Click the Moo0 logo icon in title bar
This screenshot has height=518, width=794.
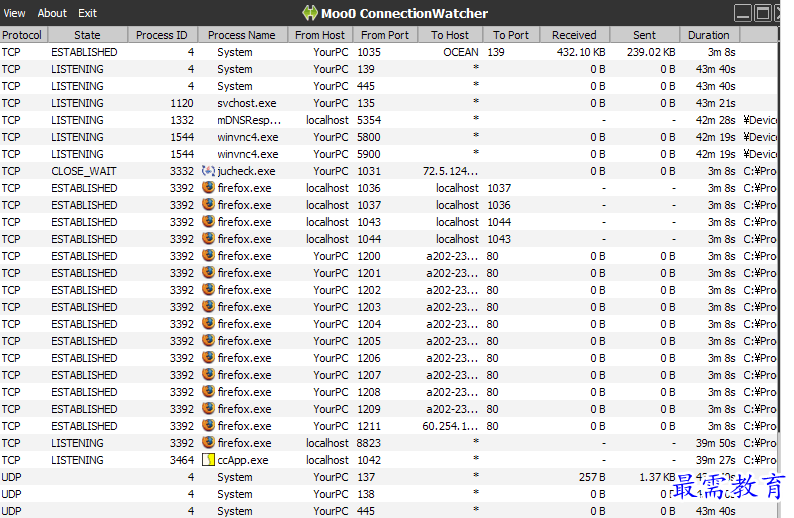[x=310, y=13]
